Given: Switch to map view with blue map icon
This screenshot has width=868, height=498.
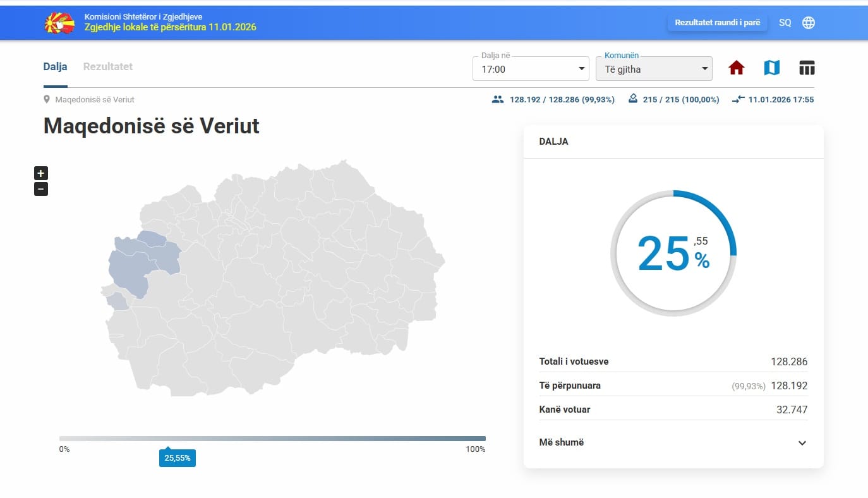Looking at the screenshot, I should pos(771,66).
